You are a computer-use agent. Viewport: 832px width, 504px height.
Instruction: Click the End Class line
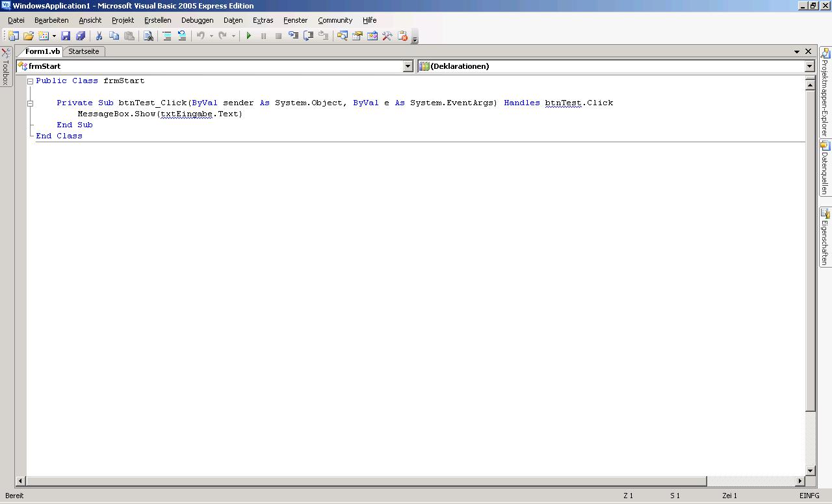[x=59, y=136]
